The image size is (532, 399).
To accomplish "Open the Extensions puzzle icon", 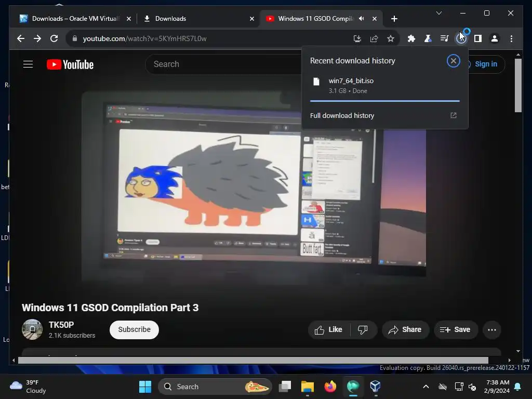I will 411,38.
